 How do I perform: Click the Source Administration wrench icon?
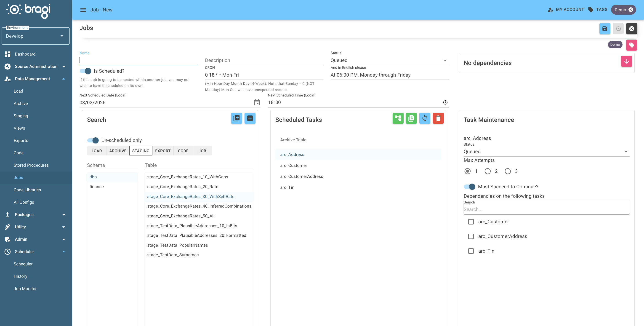pos(8,67)
